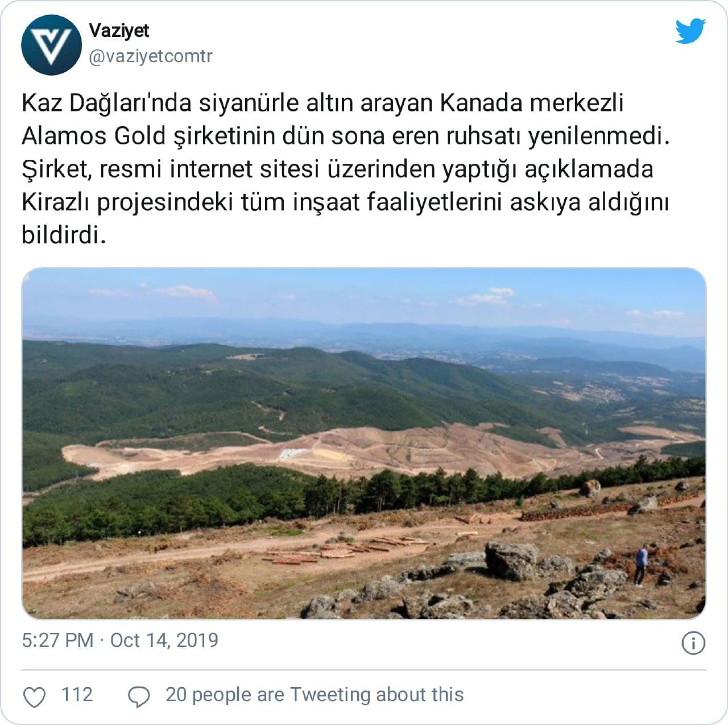Open the Vaziyet display name link
This screenshot has width=728, height=725.
[119, 31]
